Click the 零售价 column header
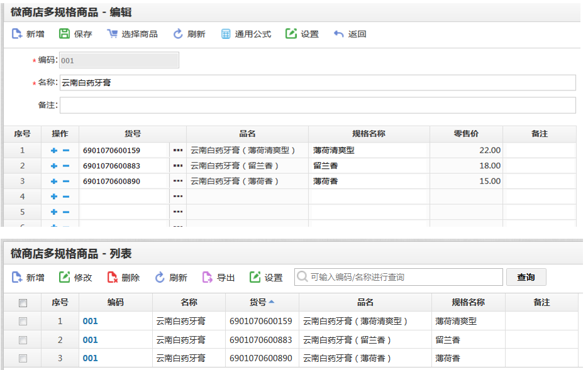The height and width of the screenshot is (370, 588). pyautogui.click(x=466, y=134)
